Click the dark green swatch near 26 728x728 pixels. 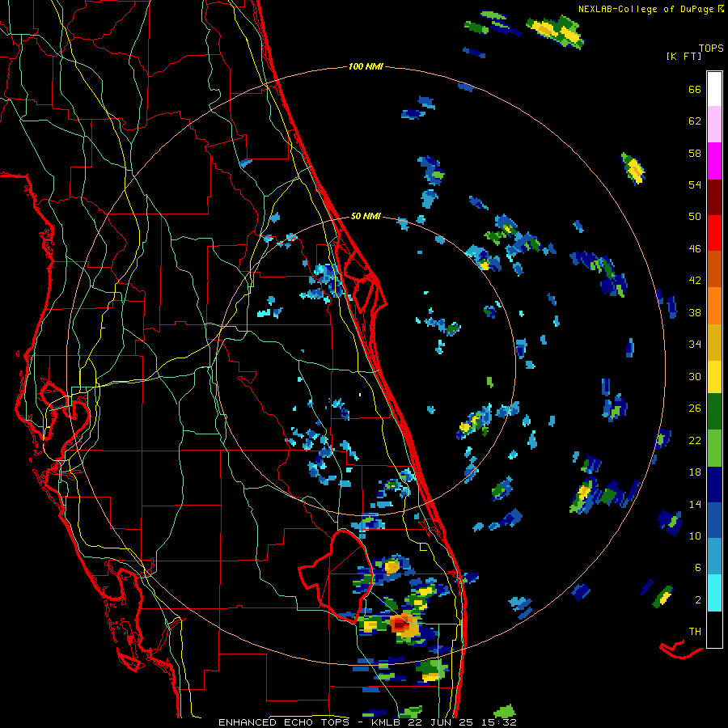click(x=714, y=412)
